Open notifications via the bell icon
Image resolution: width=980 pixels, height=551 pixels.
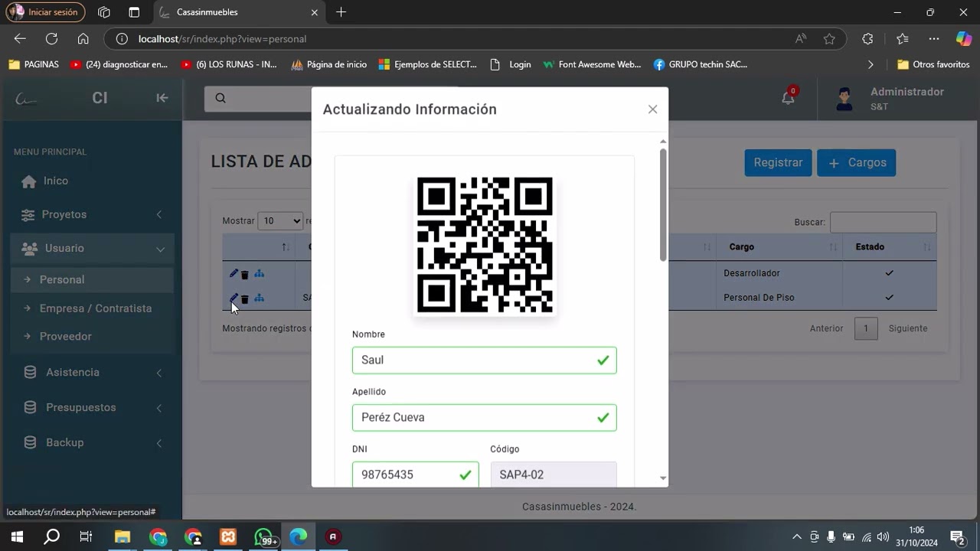[x=788, y=98]
